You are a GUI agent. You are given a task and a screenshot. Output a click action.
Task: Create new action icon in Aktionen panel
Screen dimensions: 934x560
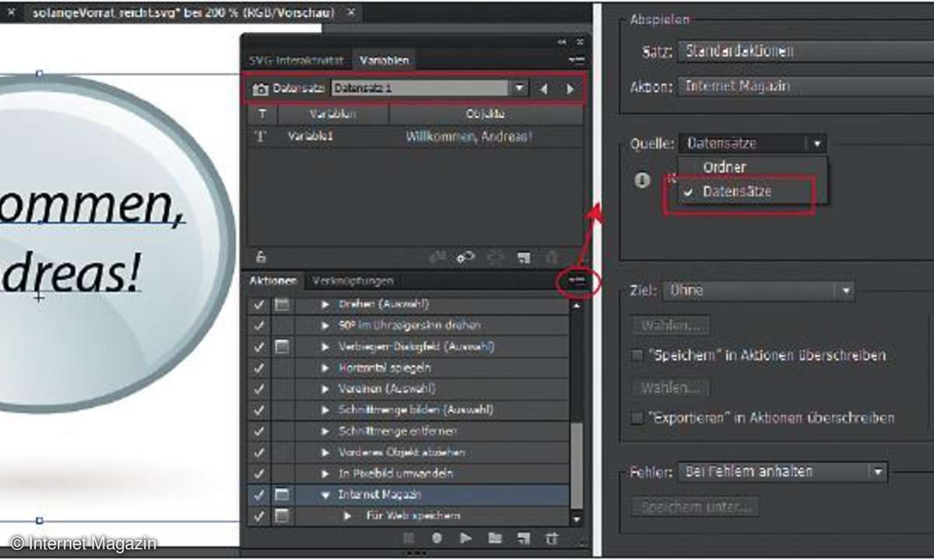[524, 537]
